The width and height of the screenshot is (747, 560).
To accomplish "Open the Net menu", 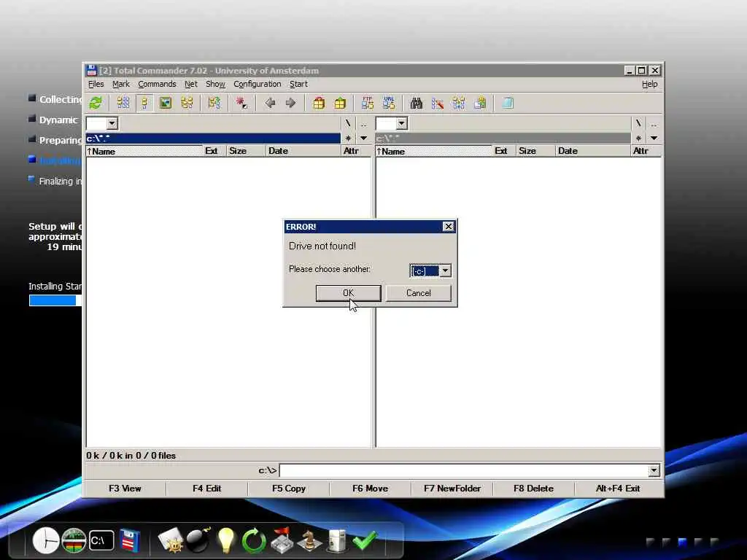I will pyautogui.click(x=190, y=84).
